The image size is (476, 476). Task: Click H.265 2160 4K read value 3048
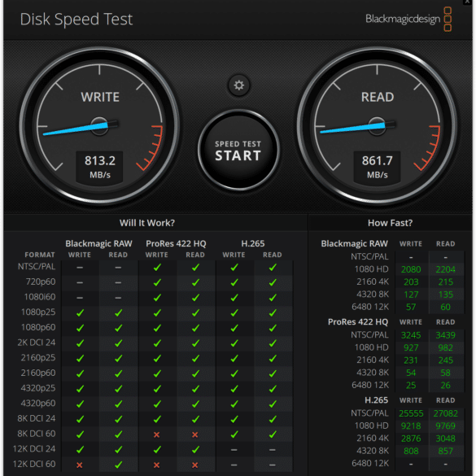click(445, 439)
